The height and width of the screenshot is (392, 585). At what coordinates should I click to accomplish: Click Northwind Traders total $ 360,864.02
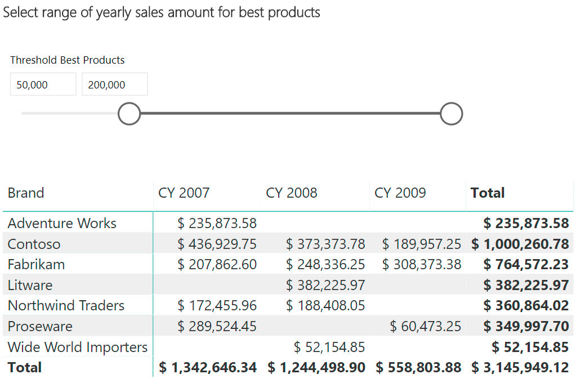526,306
